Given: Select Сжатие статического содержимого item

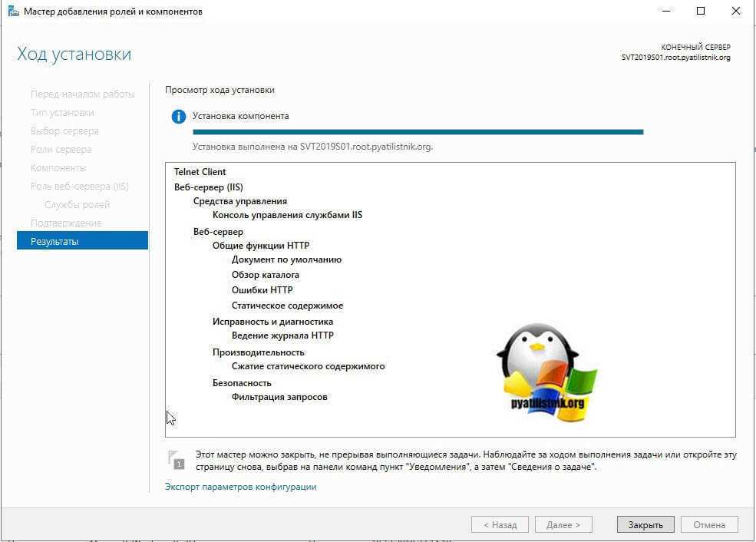Looking at the screenshot, I should click(x=308, y=366).
